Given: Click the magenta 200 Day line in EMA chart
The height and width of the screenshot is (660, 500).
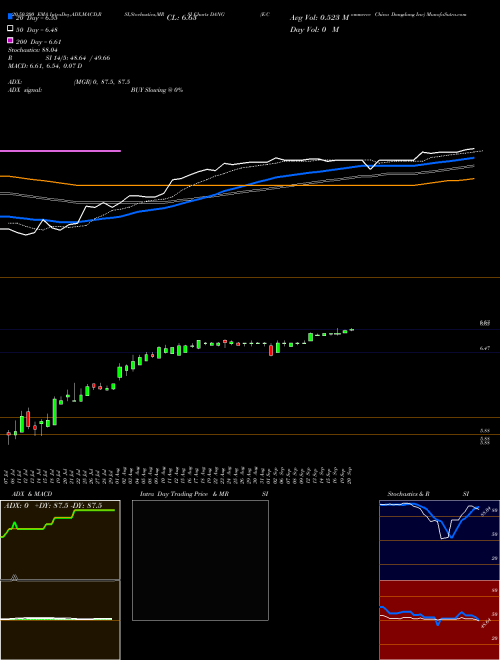Looking at the screenshot, I should tap(60, 151).
